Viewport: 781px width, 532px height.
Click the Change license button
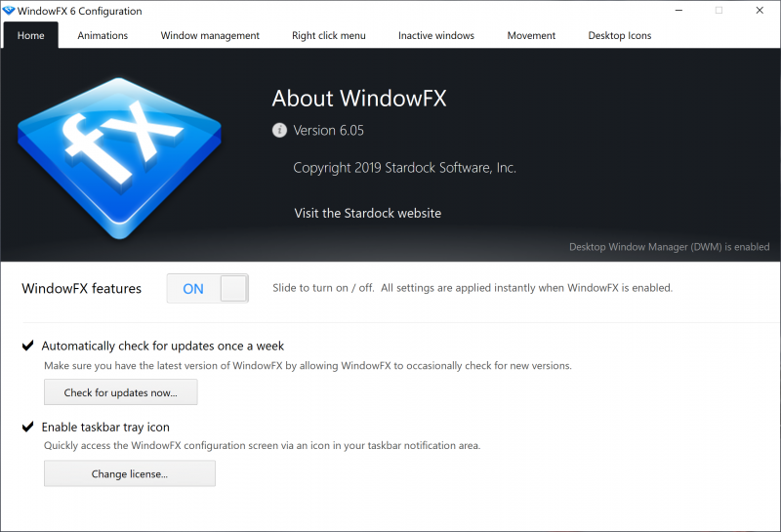[130, 473]
